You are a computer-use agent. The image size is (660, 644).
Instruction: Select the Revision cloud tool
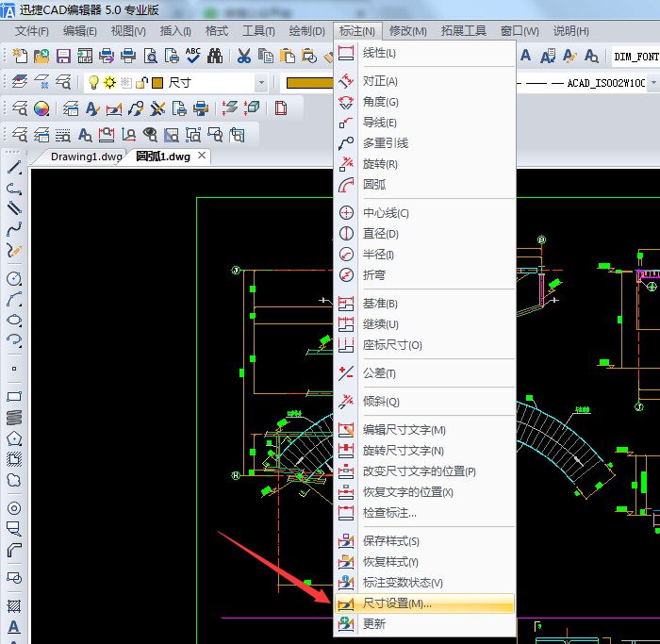coord(14,480)
